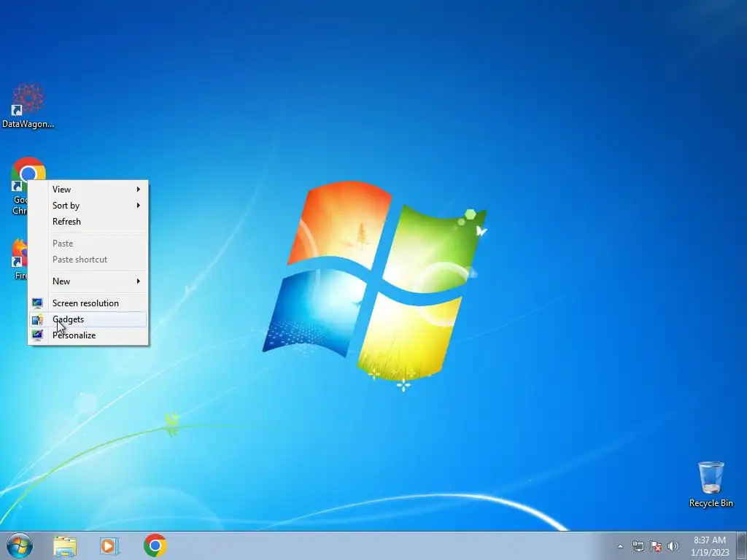The height and width of the screenshot is (560, 747).
Task: Open Personalize from the context menu
Action: [88, 335]
